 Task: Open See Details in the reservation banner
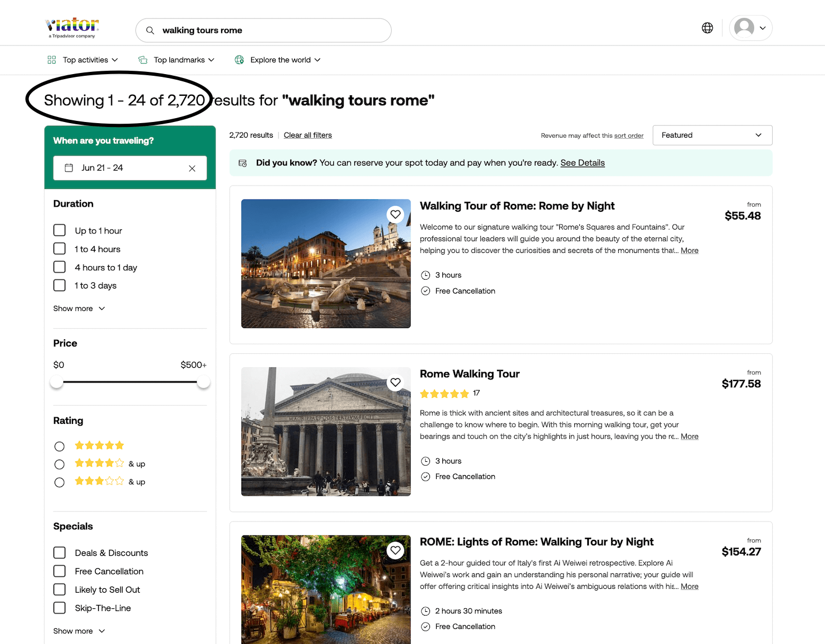[x=582, y=163]
